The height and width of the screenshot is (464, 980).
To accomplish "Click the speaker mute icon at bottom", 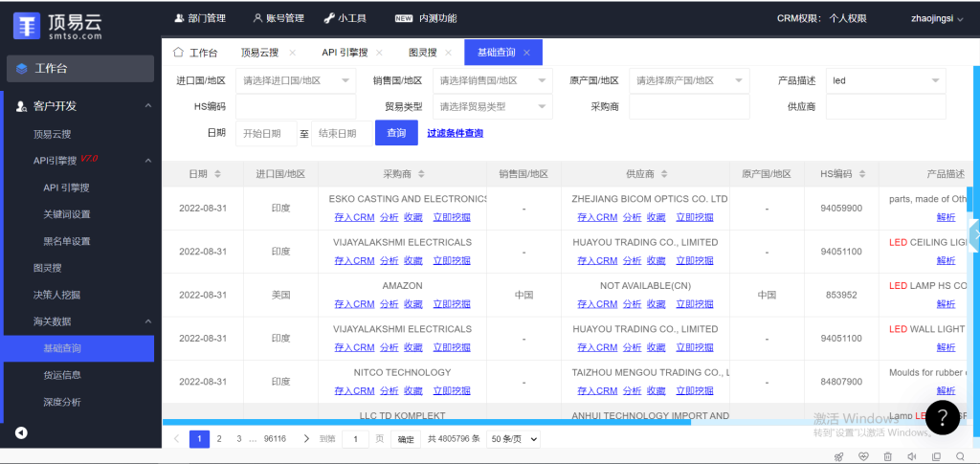I will [912, 456].
